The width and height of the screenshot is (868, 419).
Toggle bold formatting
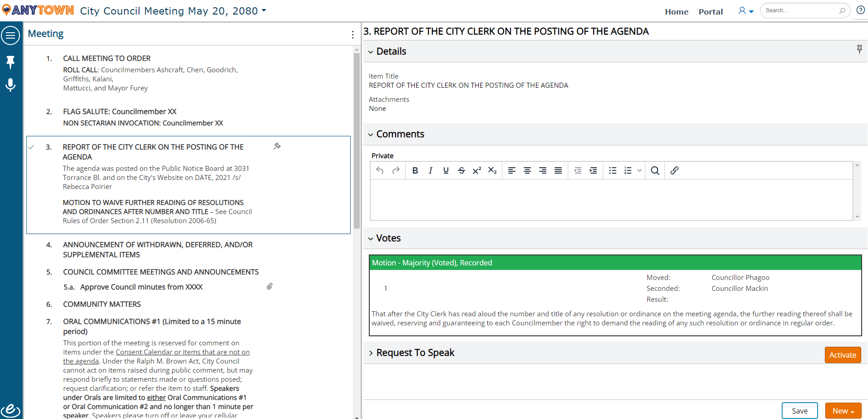coord(415,170)
